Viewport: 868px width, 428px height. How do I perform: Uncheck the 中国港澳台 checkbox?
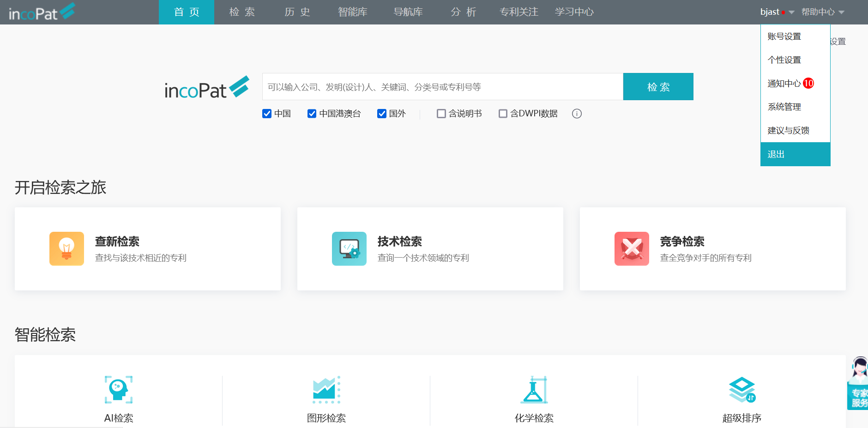point(312,114)
